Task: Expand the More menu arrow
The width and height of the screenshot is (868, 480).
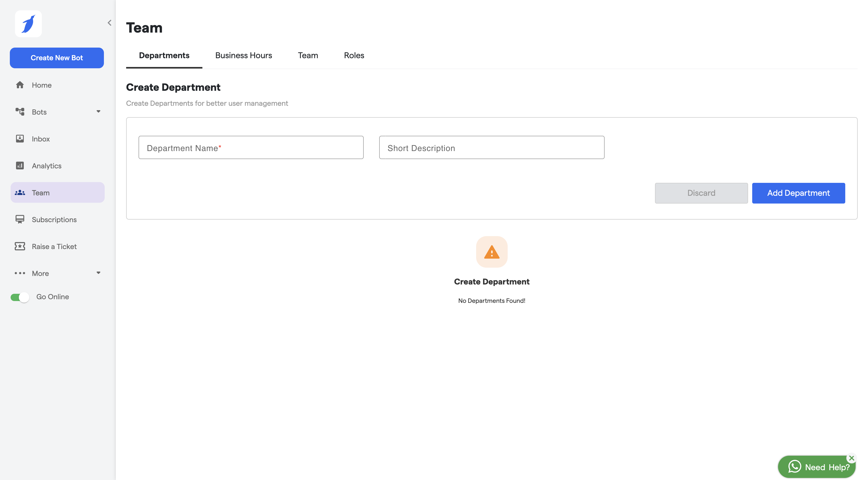Action: coord(98,273)
